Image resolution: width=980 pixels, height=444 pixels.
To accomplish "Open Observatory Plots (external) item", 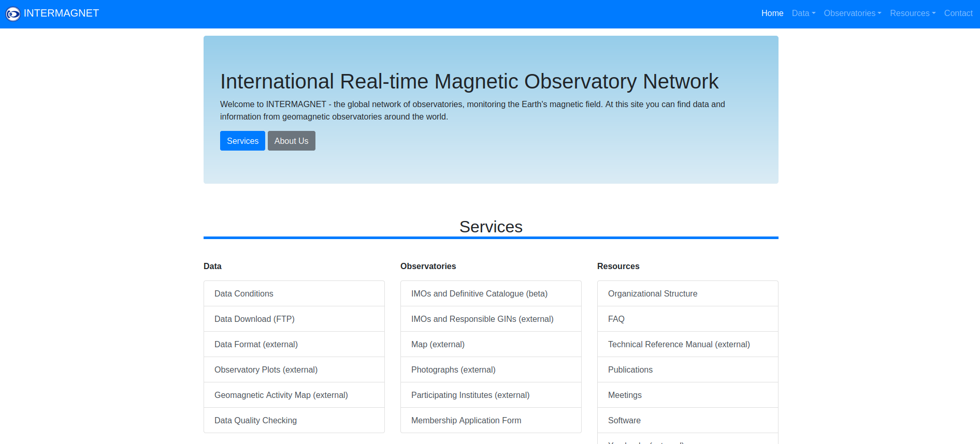I will [x=294, y=369].
